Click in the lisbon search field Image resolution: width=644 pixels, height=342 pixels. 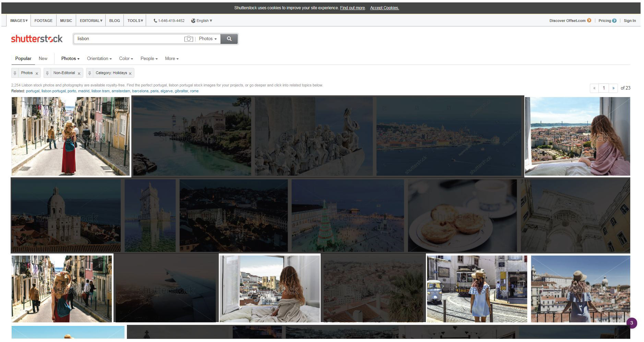coord(129,39)
